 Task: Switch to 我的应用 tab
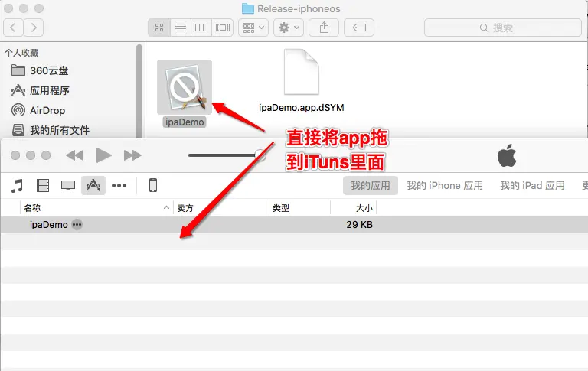point(370,185)
